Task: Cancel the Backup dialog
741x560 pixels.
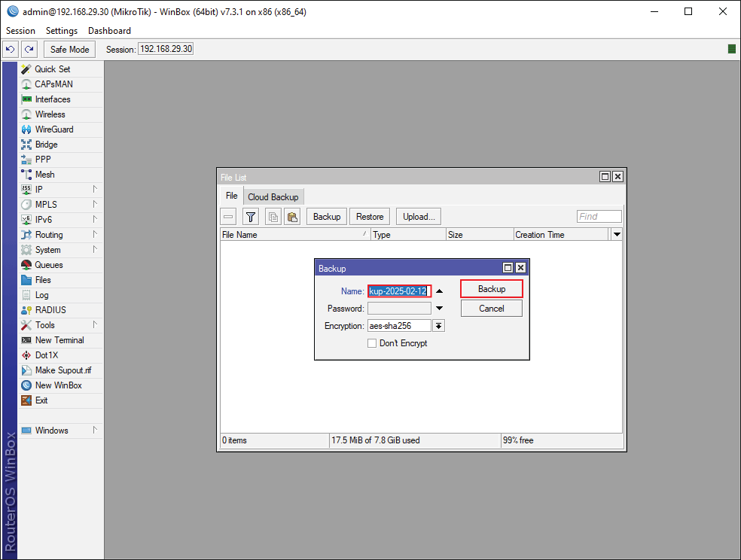Action: (491, 308)
